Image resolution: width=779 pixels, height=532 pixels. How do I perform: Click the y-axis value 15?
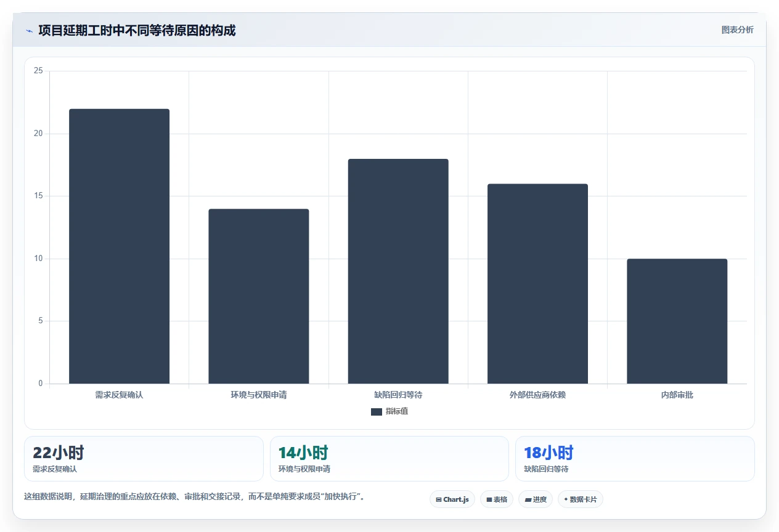38,196
